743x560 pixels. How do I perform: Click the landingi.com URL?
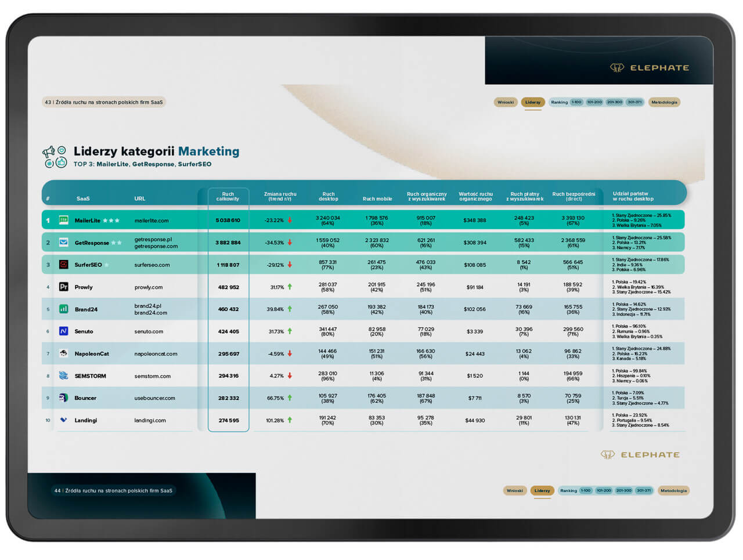point(150,420)
